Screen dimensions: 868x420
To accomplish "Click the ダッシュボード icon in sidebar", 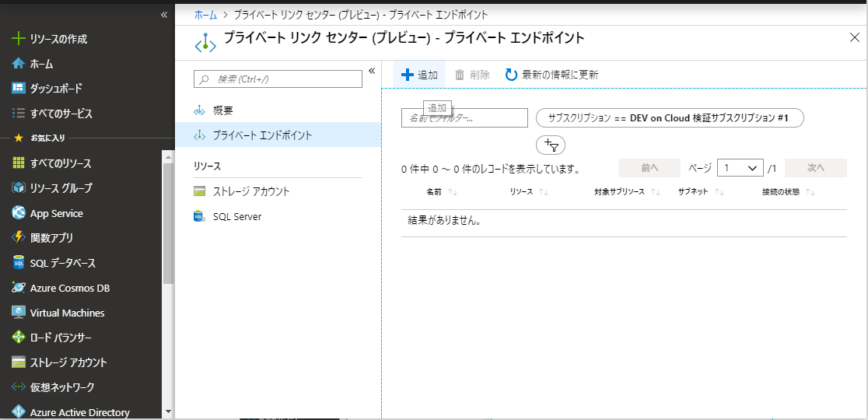I will tap(19, 88).
